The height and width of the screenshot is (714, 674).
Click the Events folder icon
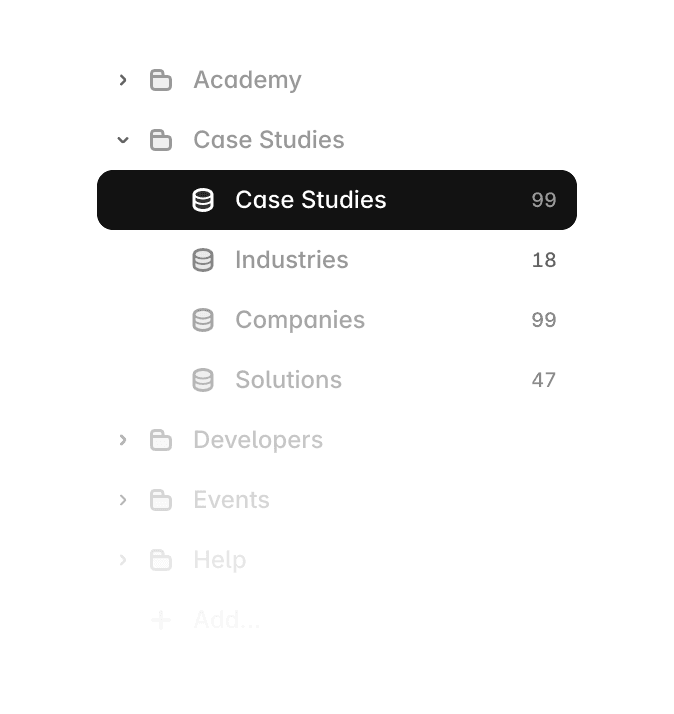tap(161, 500)
